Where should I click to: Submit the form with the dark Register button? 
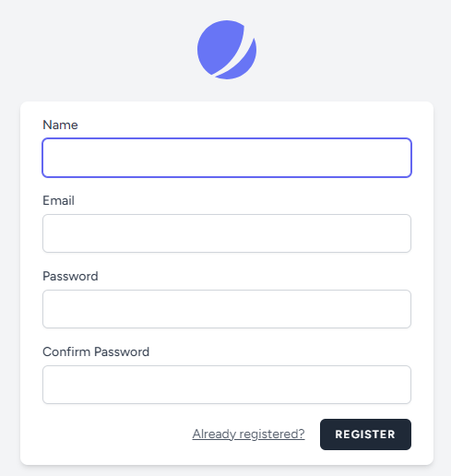coord(365,434)
